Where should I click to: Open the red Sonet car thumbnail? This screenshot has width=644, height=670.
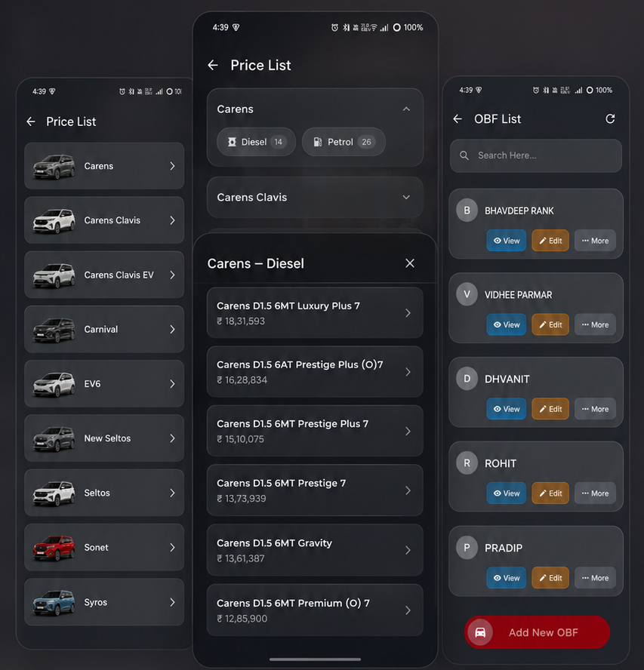coord(54,548)
